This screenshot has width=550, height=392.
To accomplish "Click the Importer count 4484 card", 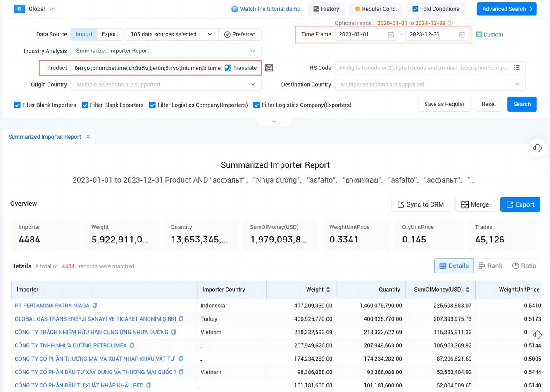I will [46, 235].
